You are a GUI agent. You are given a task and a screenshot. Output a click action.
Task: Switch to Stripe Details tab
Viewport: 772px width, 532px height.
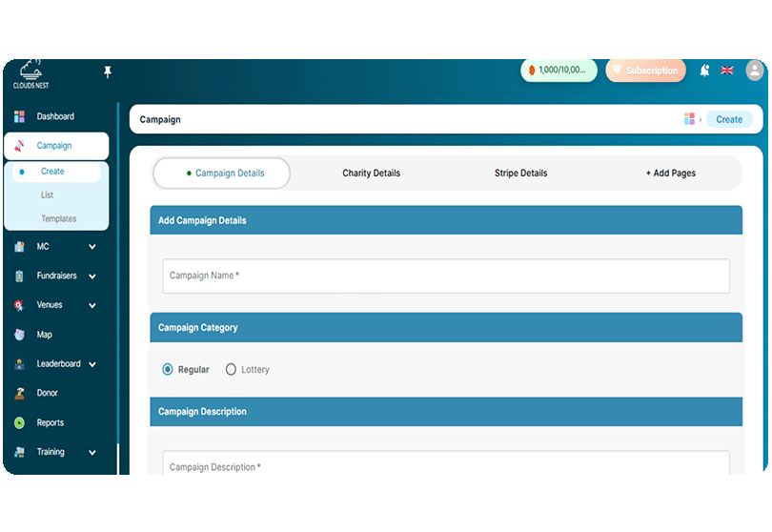[521, 173]
